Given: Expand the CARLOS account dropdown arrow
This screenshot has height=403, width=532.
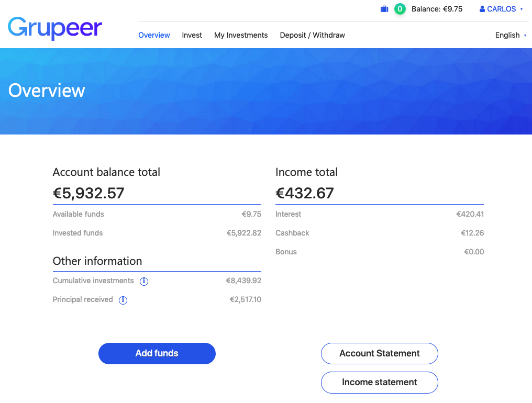Looking at the screenshot, I should [522, 9].
